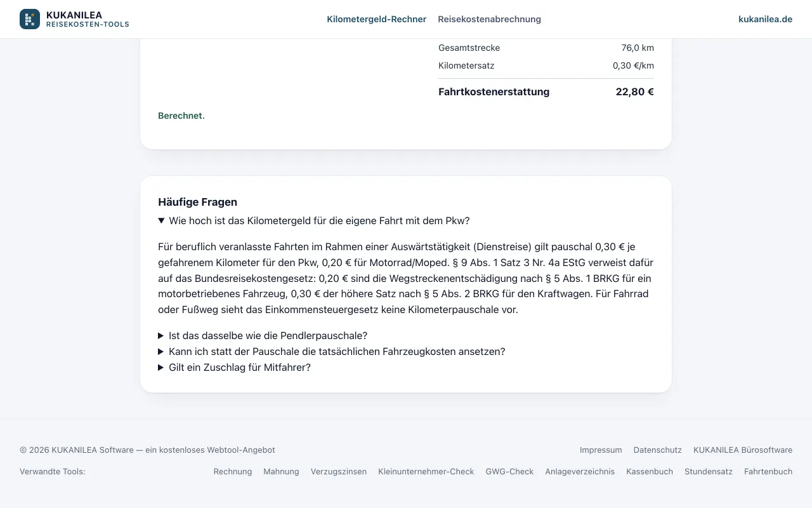
Task: Select the Kilometersatz value 0,30 €/km
Action: (633, 65)
